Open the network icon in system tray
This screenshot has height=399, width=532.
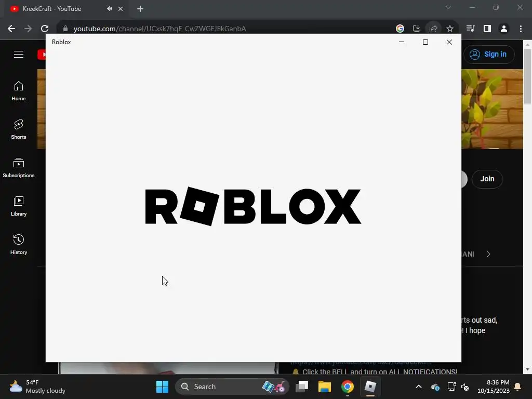[451, 387]
